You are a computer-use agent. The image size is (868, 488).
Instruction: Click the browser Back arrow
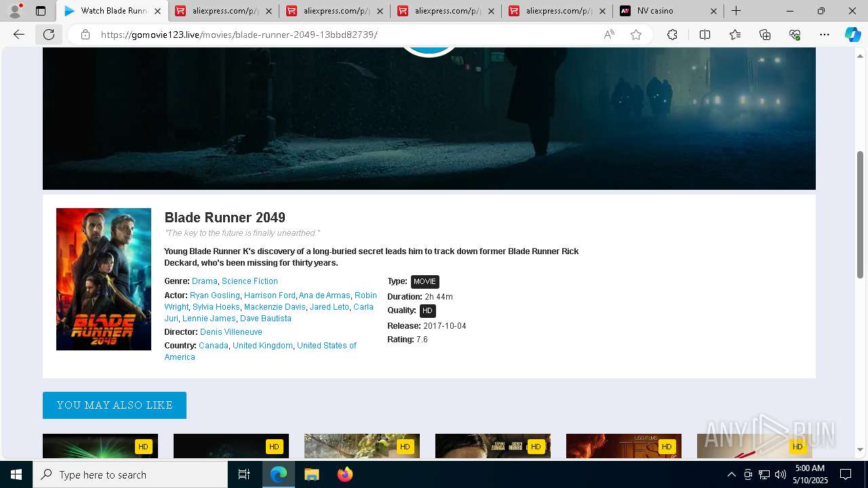(x=19, y=35)
